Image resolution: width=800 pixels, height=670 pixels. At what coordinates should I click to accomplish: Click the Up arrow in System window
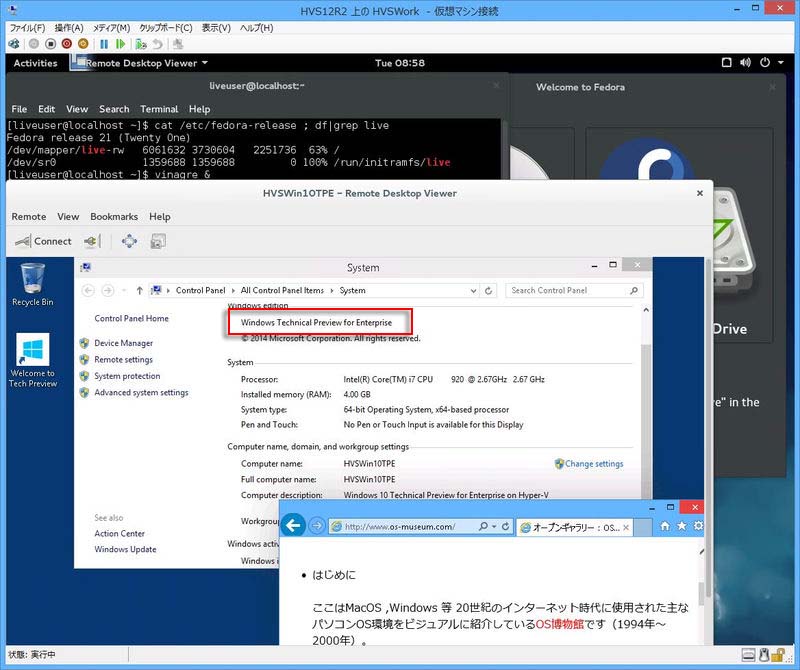coord(139,291)
